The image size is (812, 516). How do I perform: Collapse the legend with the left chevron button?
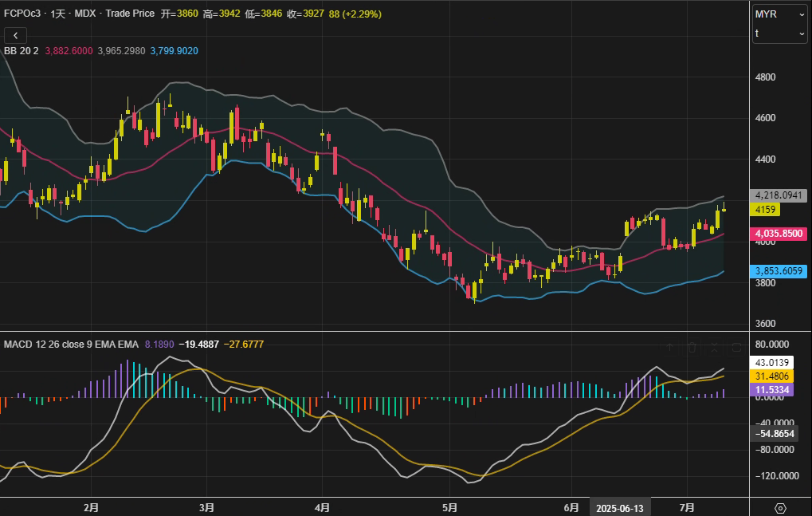tap(15, 35)
